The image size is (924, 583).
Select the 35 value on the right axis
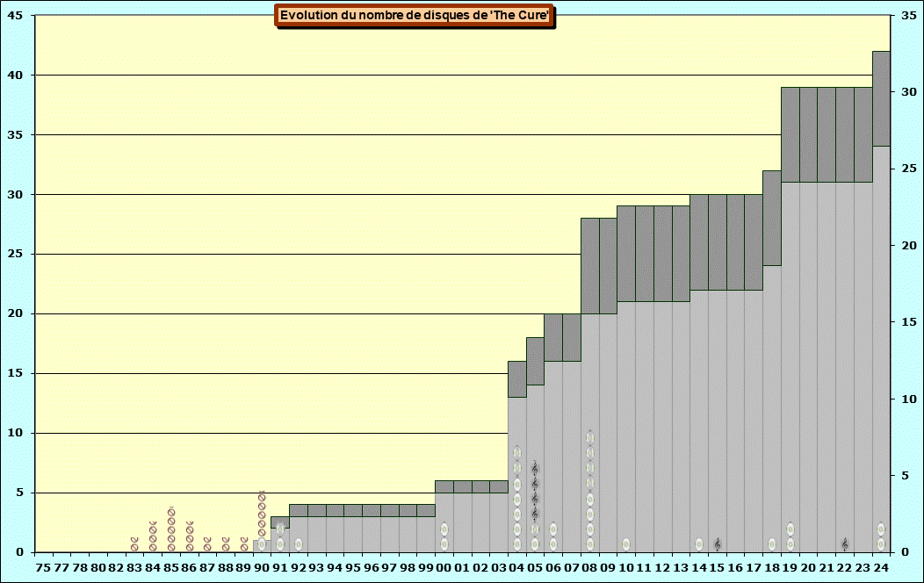[x=909, y=15]
